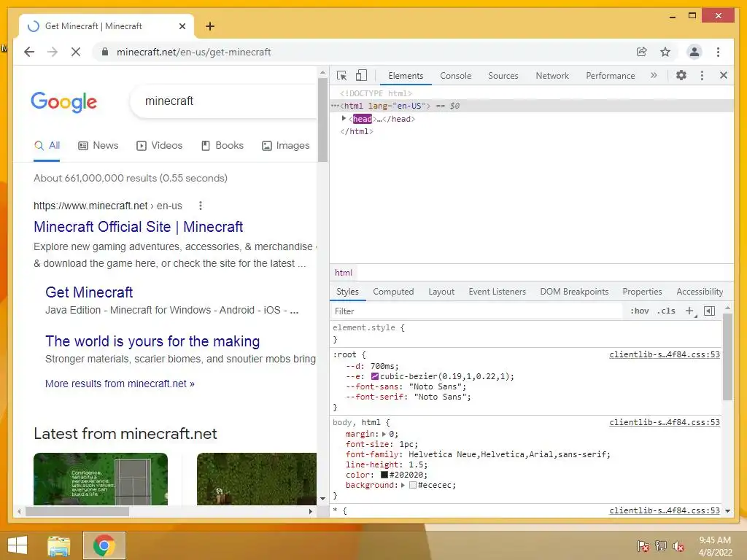The width and height of the screenshot is (747, 560).
Task: Open the Performance tab
Action: point(611,76)
